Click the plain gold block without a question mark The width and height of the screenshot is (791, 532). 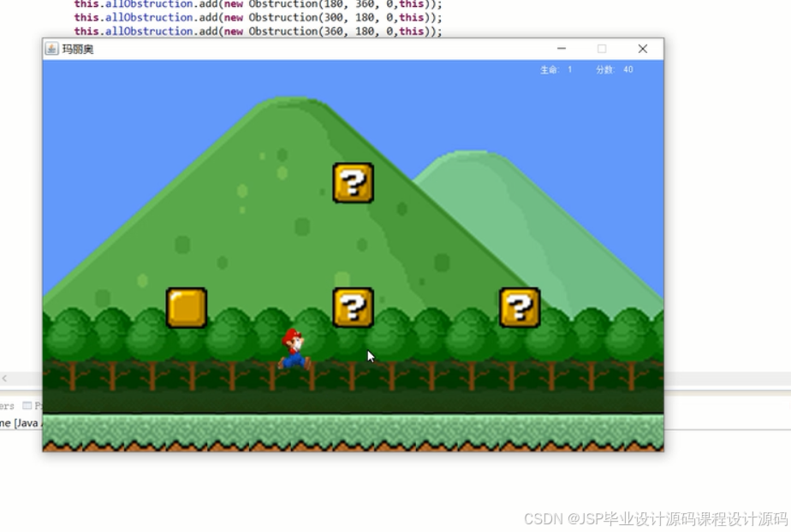click(187, 307)
